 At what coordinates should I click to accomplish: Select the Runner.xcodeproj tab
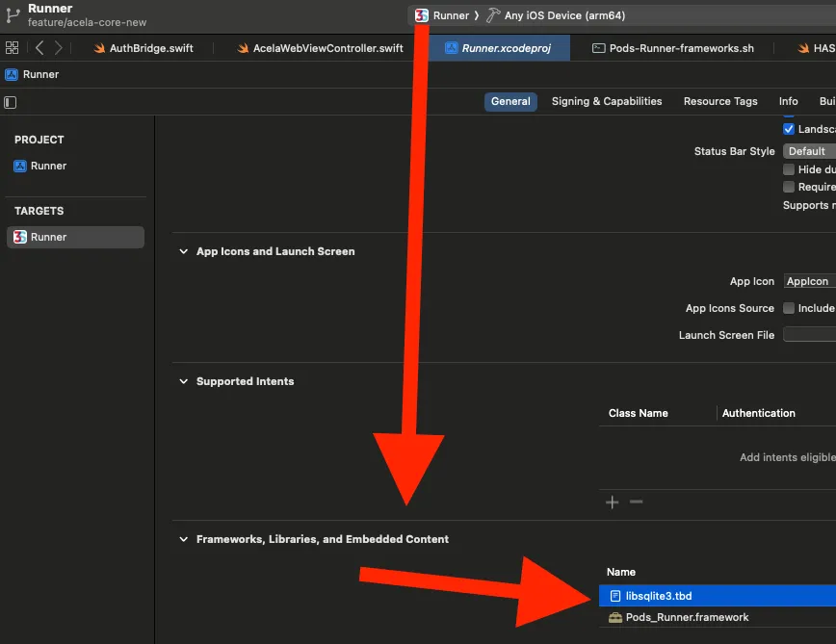(499, 48)
